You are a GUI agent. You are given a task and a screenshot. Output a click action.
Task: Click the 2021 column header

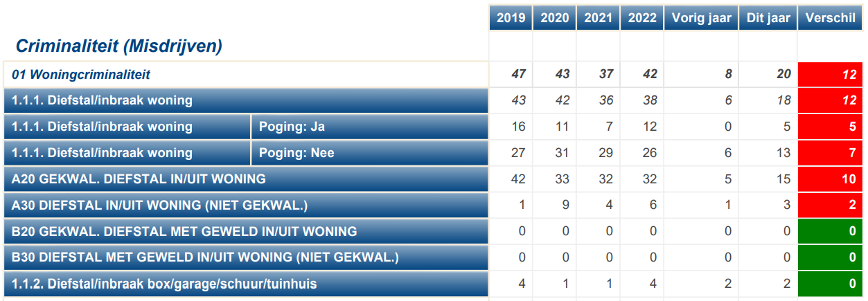pyautogui.click(x=598, y=18)
